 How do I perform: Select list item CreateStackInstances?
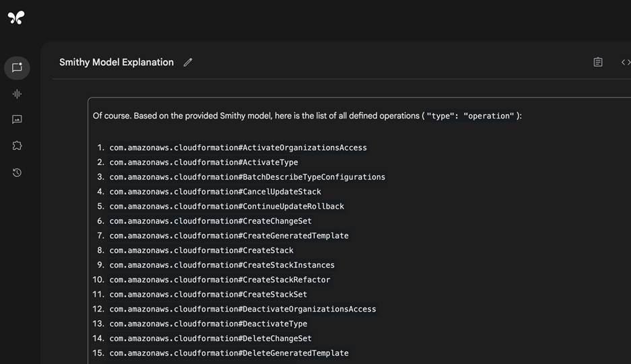point(222,265)
